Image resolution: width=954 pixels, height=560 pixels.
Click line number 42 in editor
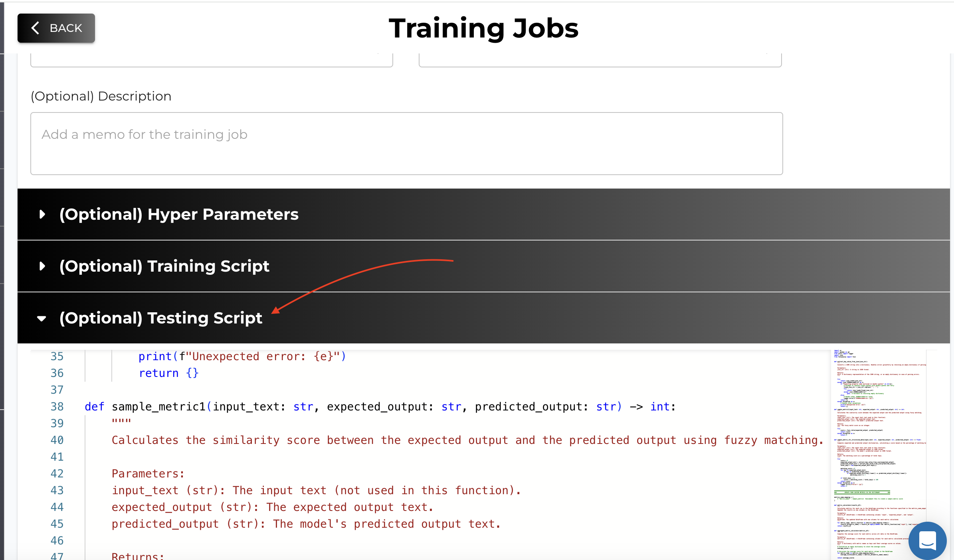click(57, 473)
